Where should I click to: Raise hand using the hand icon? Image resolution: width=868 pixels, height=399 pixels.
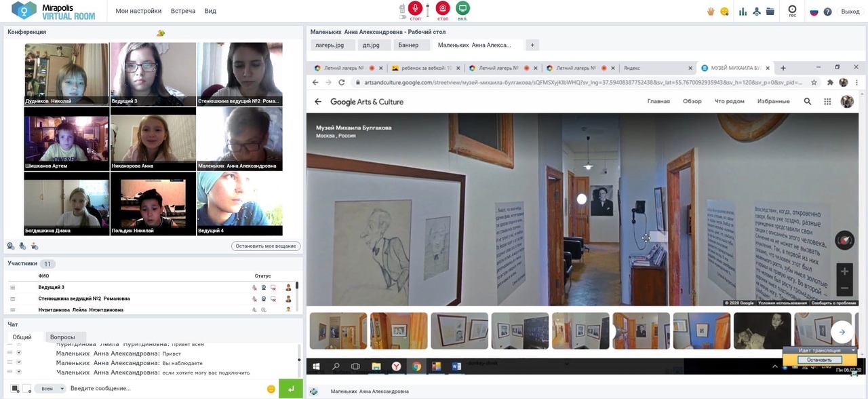coord(711,12)
